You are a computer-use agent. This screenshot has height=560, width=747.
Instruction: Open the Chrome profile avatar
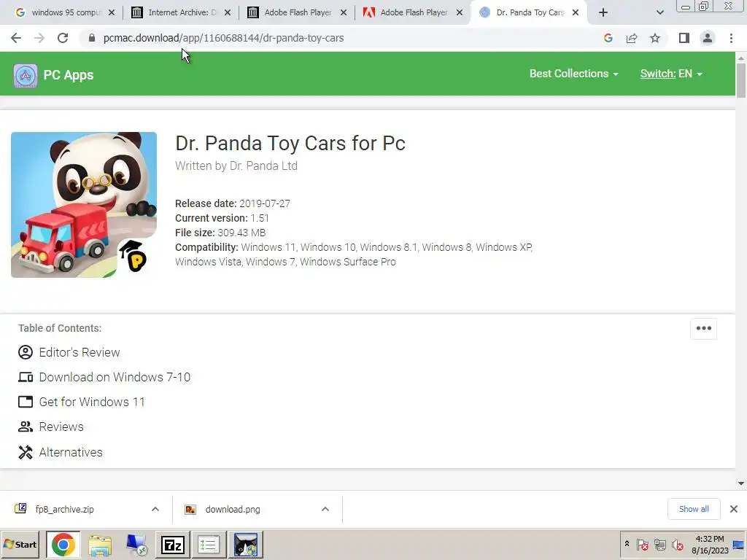tap(708, 38)
